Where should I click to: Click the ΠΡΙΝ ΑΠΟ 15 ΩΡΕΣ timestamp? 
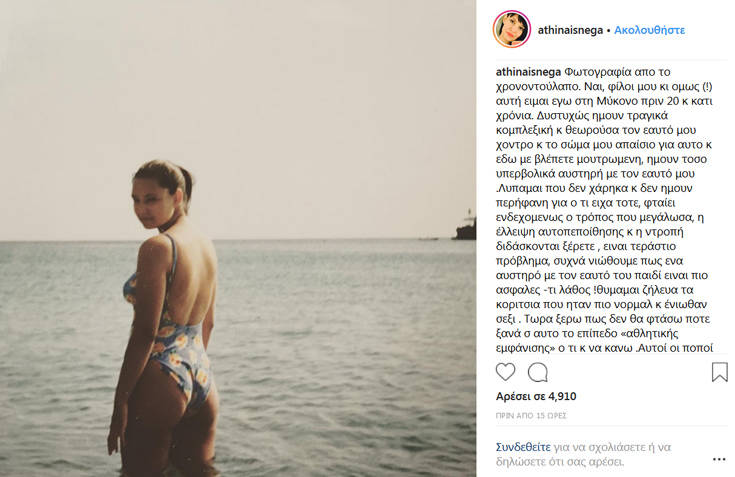pyautogui.click(x=531, y=416)
